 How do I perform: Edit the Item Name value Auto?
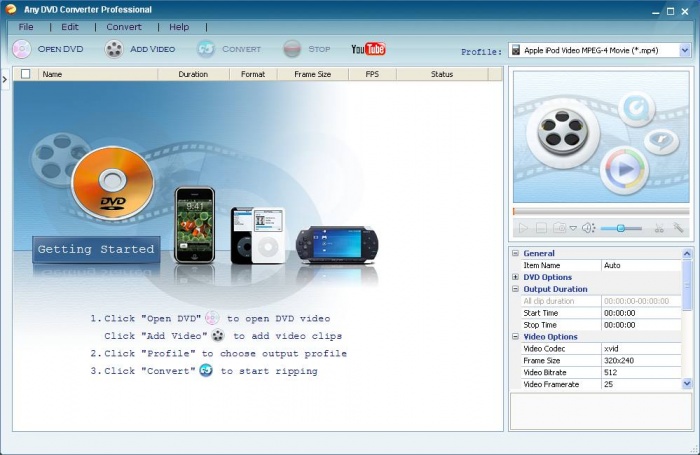[x=641, y=265]
